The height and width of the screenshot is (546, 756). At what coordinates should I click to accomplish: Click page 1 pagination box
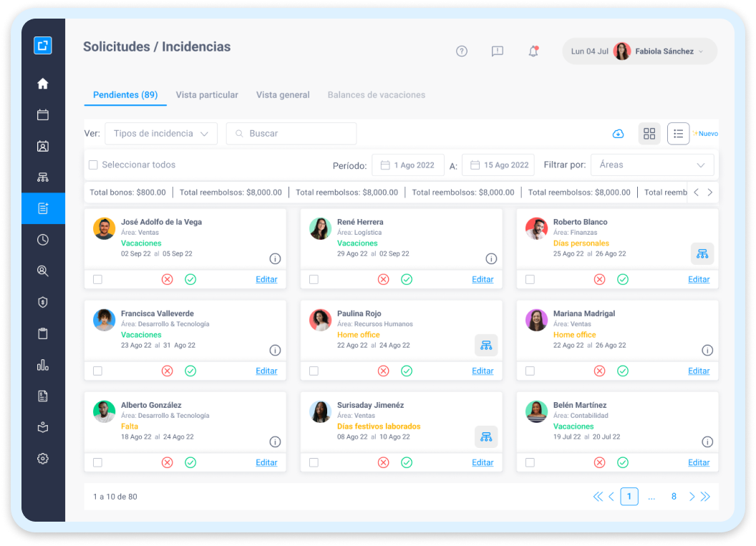point(629,497)
